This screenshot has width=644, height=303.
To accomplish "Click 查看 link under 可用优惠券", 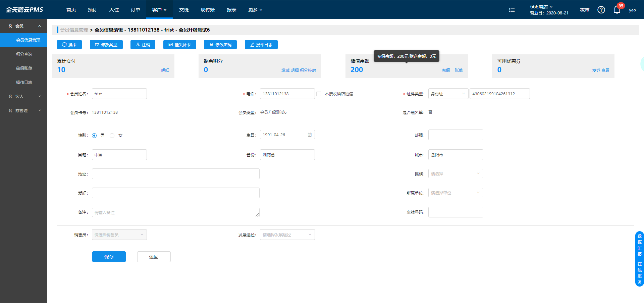I will click(x=605, y=70).
